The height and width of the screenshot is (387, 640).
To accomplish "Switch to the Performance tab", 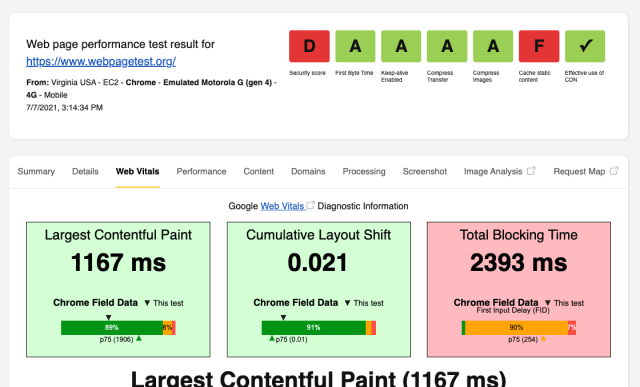I will click(x=201, y=171).
